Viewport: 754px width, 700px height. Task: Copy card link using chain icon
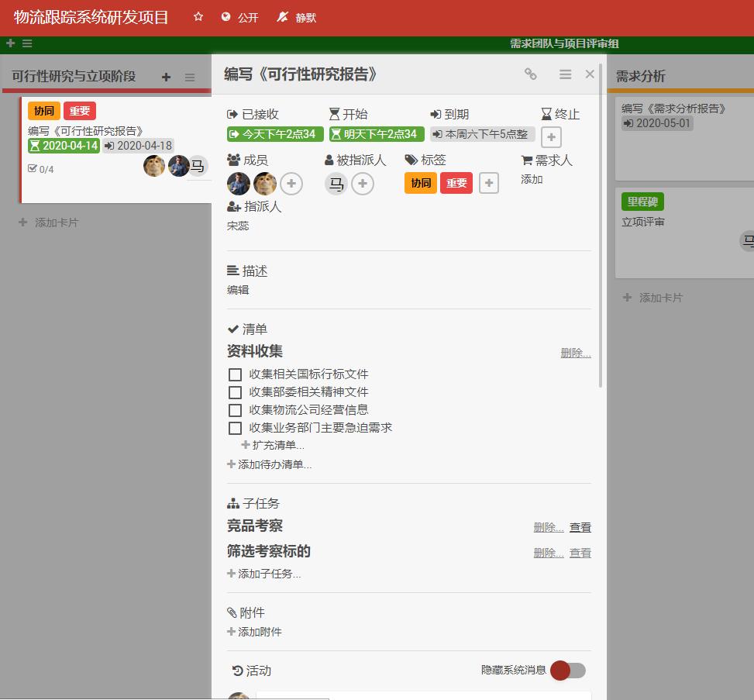click(530, 74)
